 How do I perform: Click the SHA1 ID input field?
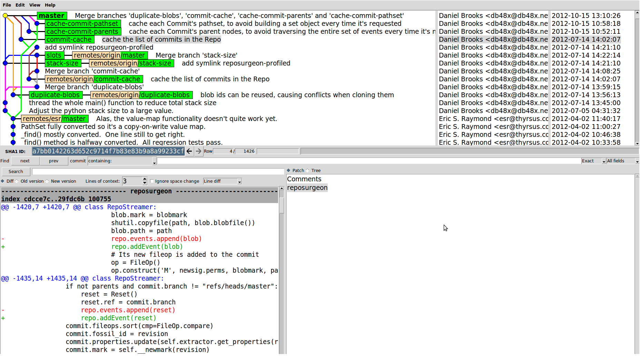tap(108, 151)
